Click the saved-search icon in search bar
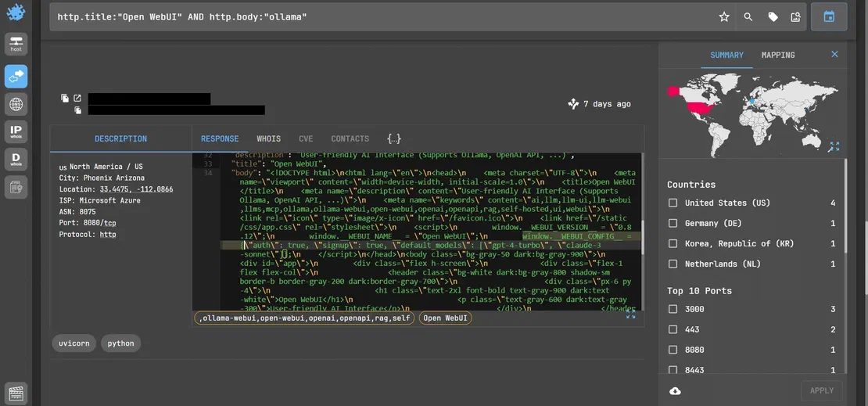This screenshot has width=868, height=406. [x=795, y=16]
